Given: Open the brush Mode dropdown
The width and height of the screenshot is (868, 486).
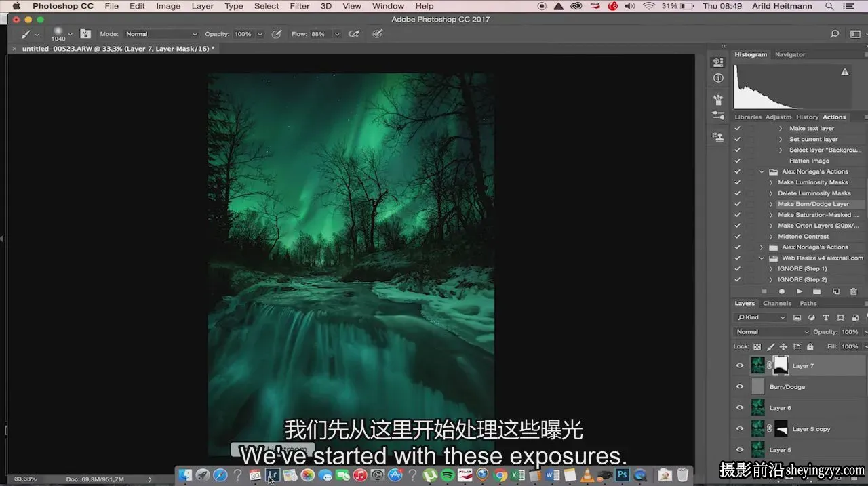Looking at the screenshot, I should (x=161, y=34).
